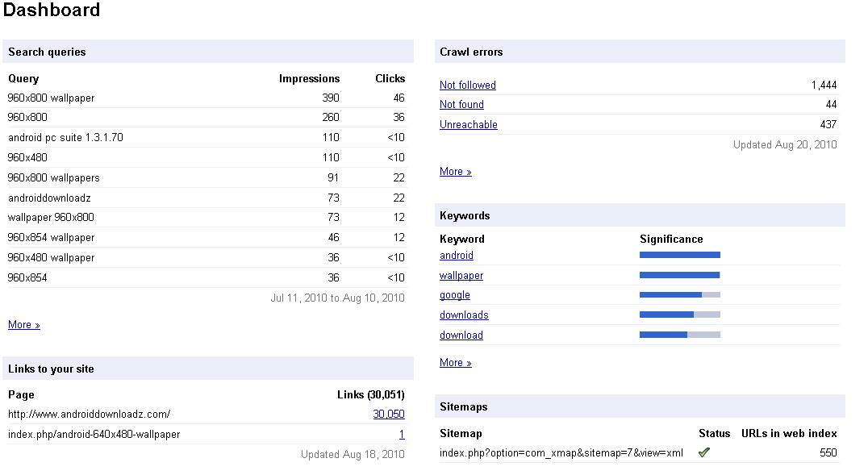
Task: Click the download keyword significance bar
Action: [679, 335]
